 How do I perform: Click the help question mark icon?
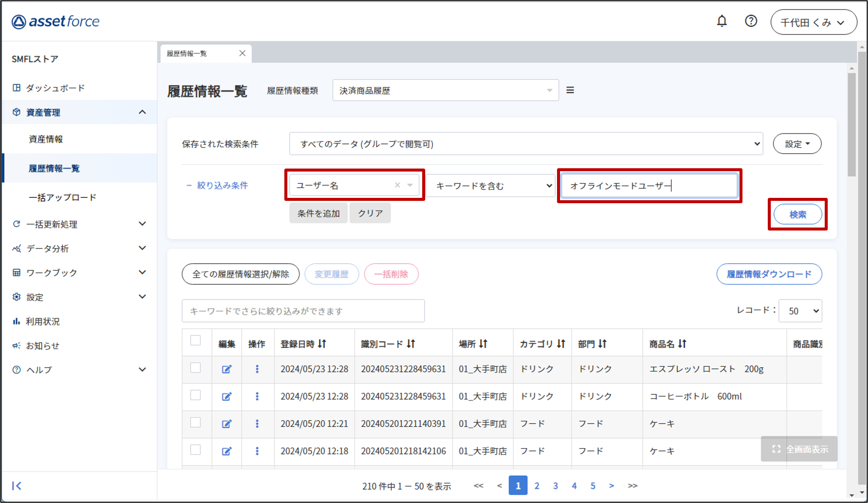click(x=750, y=21)
